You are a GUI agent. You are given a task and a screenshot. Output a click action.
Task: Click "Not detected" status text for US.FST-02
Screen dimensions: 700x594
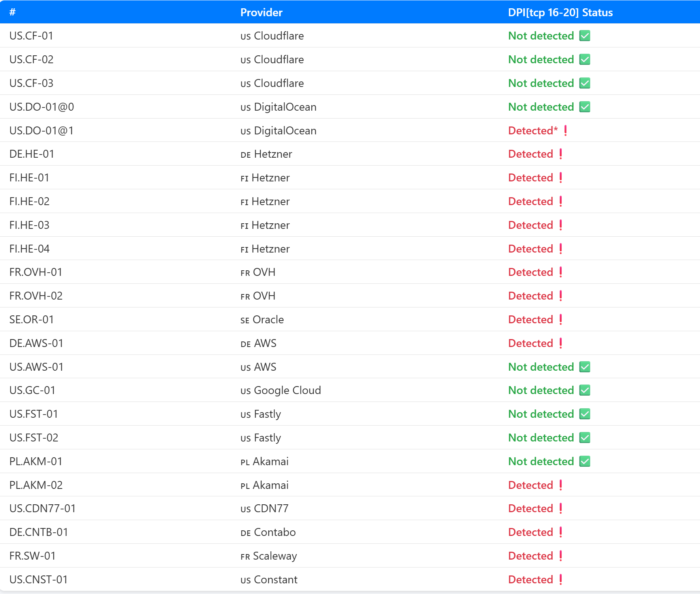pyautogui.click(x=541, y=437)
